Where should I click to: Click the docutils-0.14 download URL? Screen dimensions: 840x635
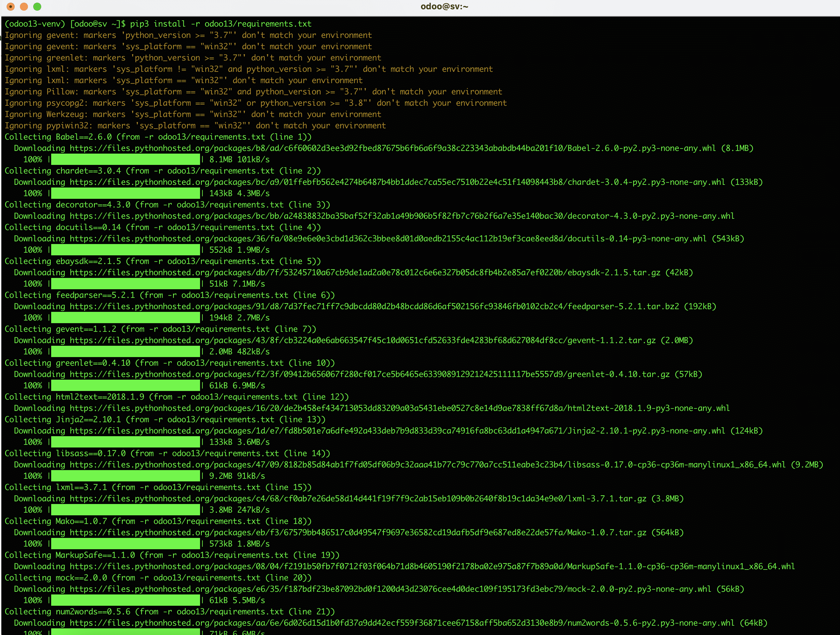pyautogui.click(x=388, y=239)
